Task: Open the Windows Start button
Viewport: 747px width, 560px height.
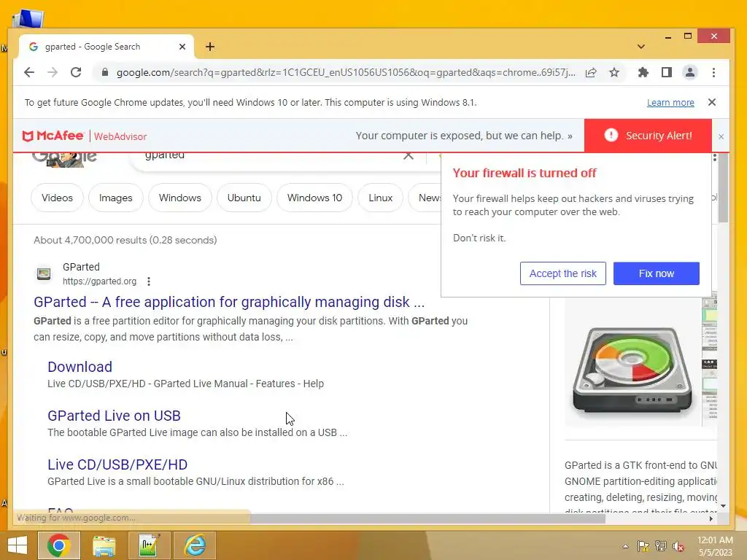Action: tap(18, 545)
